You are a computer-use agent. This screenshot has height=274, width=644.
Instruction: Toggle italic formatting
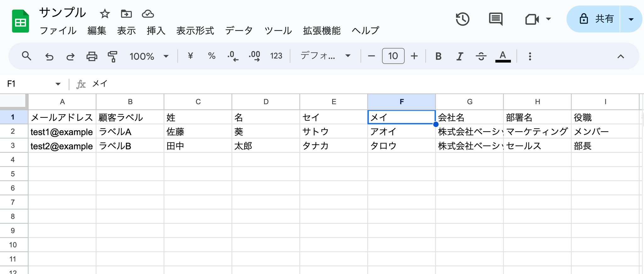[x=459, y=57]
